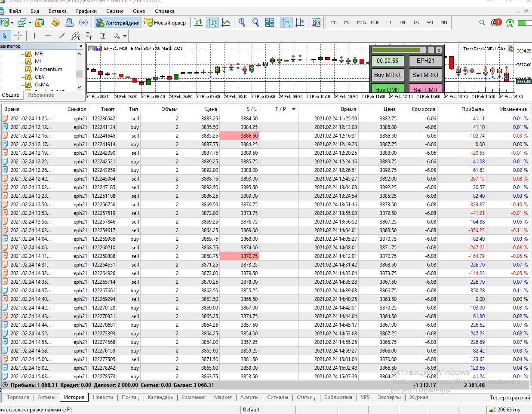Open the dropdown arrow beside profiles icon
The image size is (532, 414).
(30, 23)
